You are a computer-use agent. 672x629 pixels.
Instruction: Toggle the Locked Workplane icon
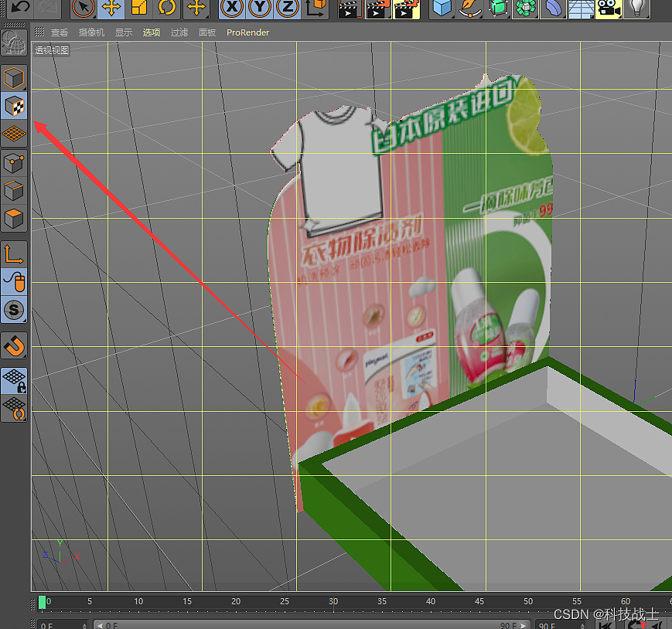pos(14,381)
